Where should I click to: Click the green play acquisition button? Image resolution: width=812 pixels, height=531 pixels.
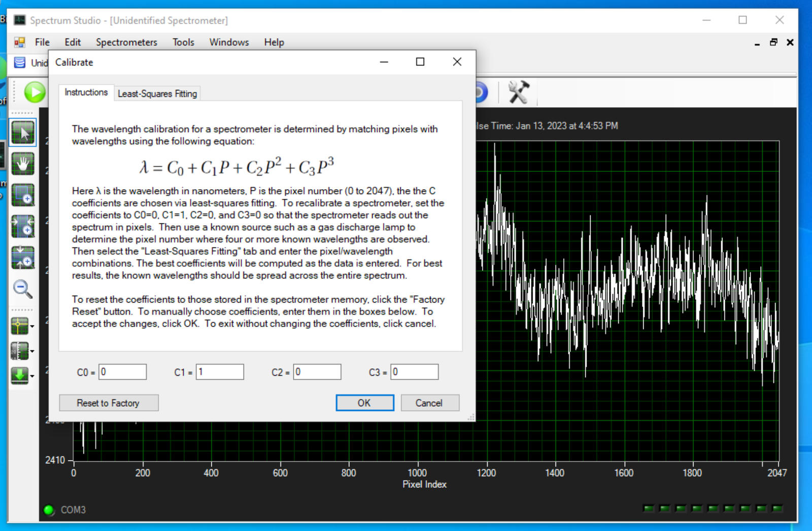click(35, 92)
